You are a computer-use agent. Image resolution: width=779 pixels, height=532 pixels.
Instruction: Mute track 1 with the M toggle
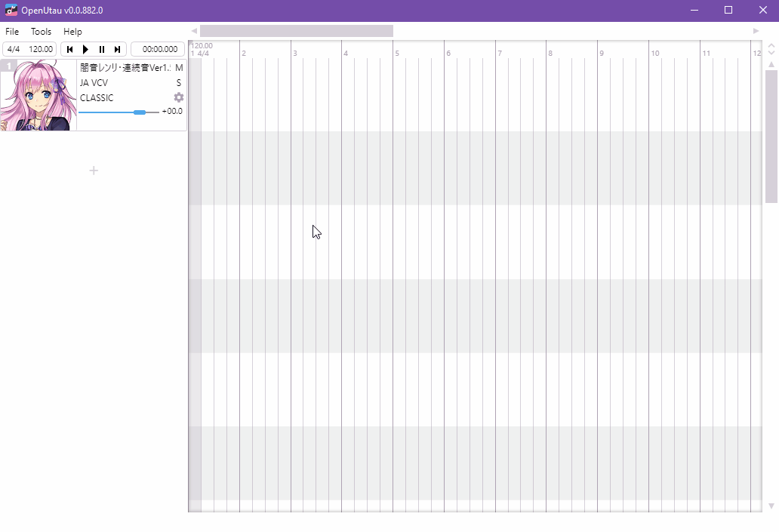[x=179, y=68]
